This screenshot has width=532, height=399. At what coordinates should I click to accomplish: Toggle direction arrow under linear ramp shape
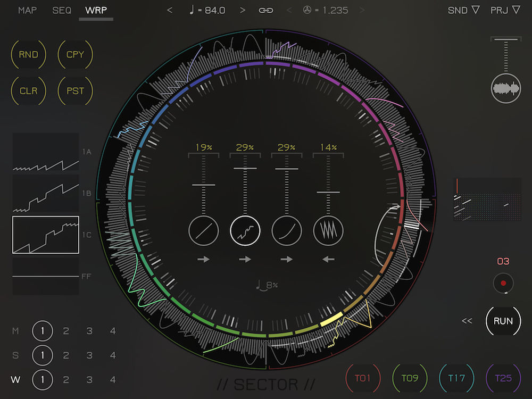[x=204, y=260]
